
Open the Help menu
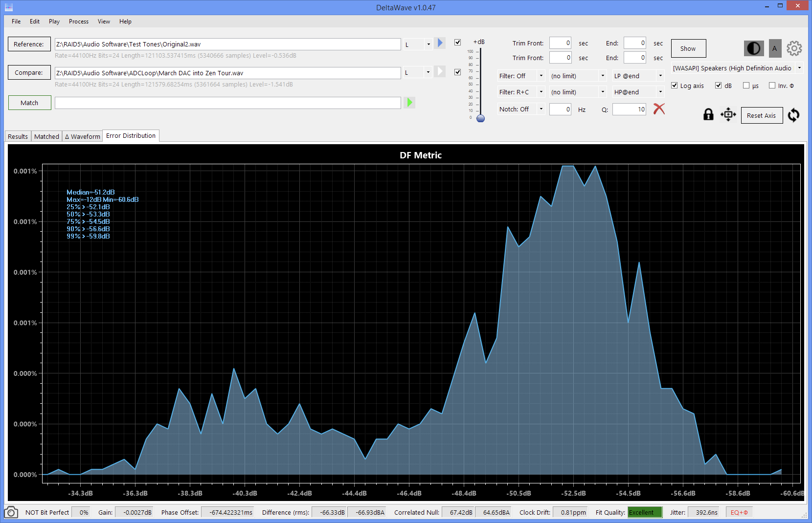[125, 21]
